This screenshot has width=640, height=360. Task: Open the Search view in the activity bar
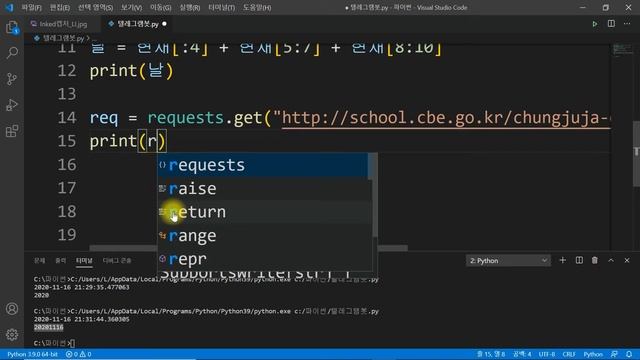click(12, 53)
